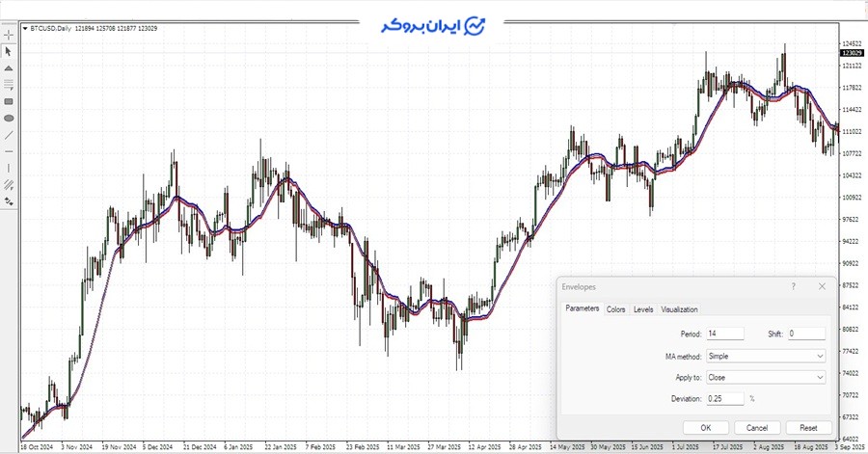Switch to the Colors tab
The width and height of the screenshot is (868, 454).
tap(615, 309)
